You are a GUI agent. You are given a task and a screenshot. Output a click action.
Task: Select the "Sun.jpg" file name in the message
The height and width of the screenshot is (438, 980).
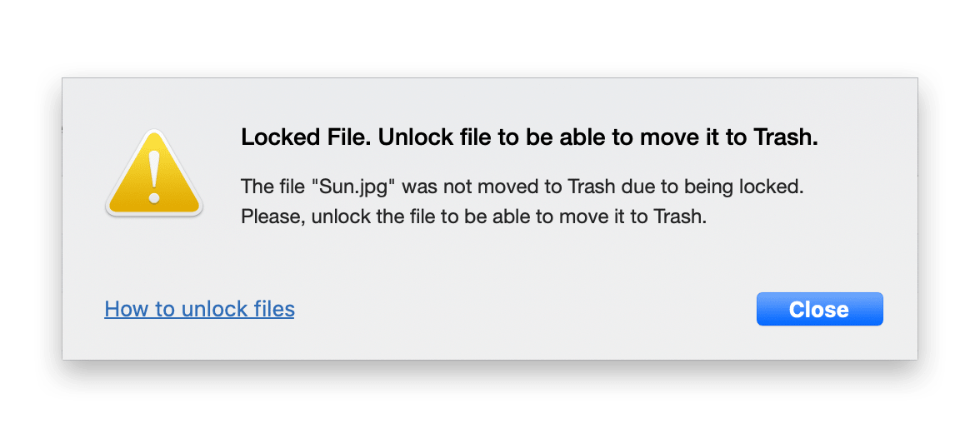pos(356,187)
